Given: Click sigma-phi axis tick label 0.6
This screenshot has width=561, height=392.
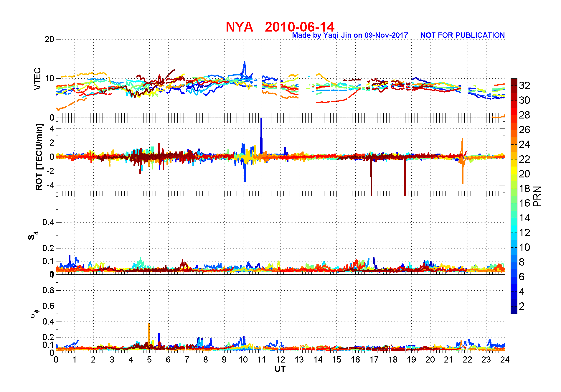Looking at the screenshot, I should click(x=48, y=306).
